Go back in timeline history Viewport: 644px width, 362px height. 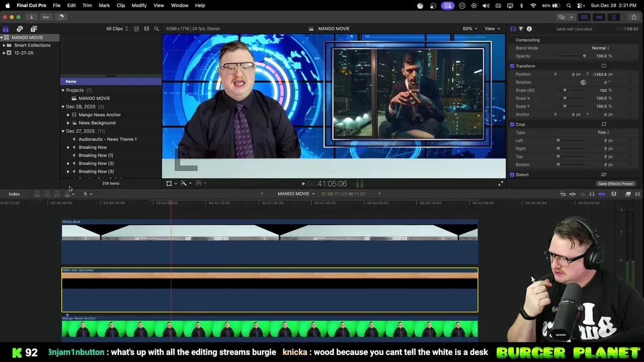point(262,194)
